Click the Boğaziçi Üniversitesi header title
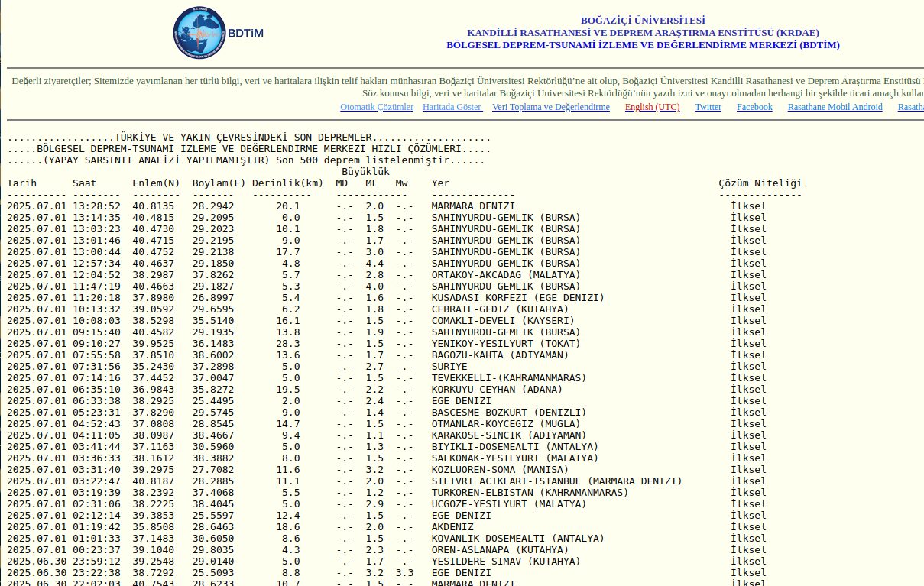This screenshot has width=924, height=586. tap(643, 21)
